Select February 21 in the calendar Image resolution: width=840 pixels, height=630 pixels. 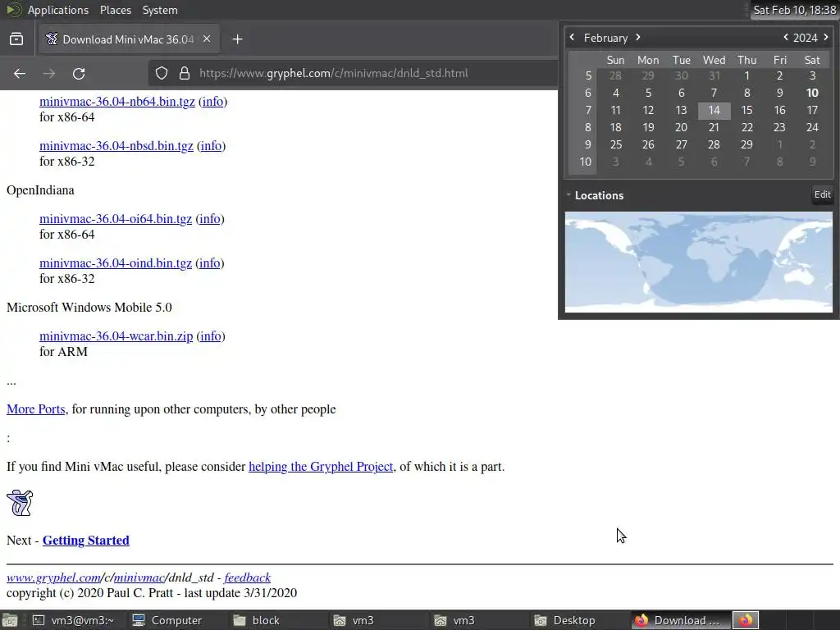coord(714,127)
